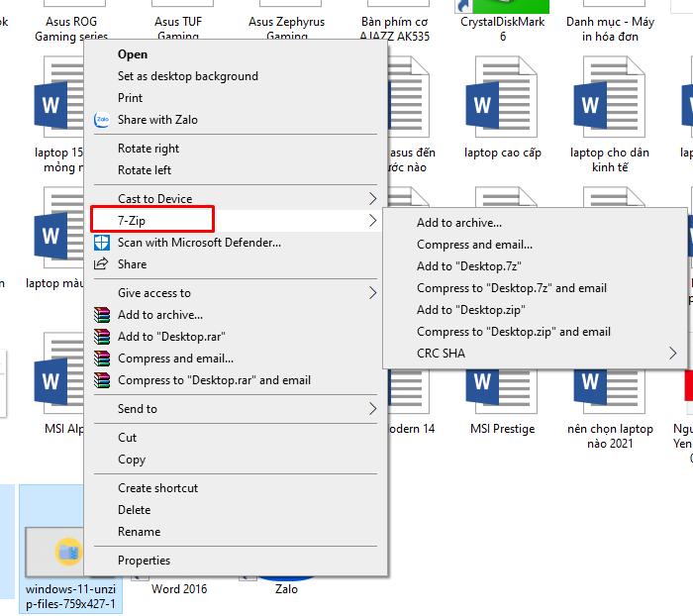Click the Microsoft Defender shield icon
The width and height of the screenshot is (693, 616).
click(102, 243)
